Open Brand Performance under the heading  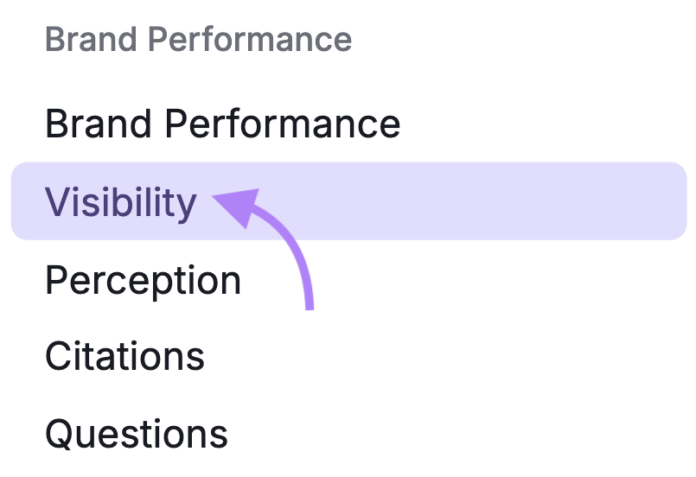click(222, 125)
